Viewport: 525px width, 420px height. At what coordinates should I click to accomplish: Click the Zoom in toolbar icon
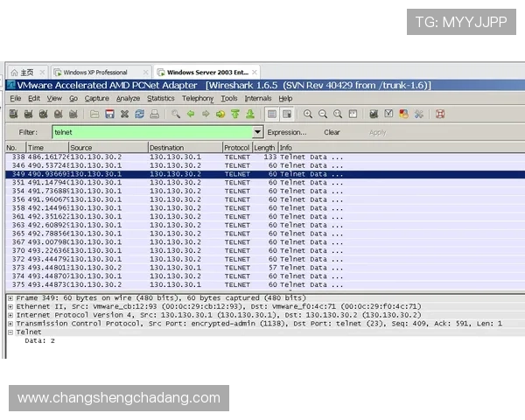click(308, 114)
